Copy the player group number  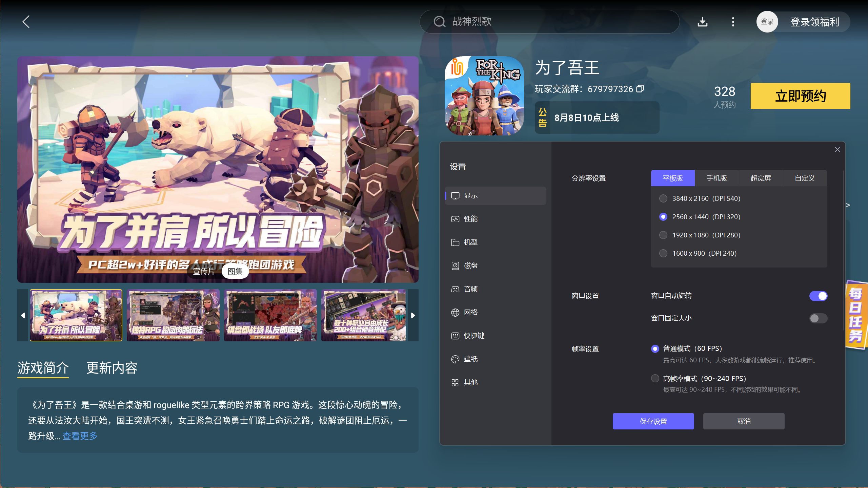pos(640,89)
